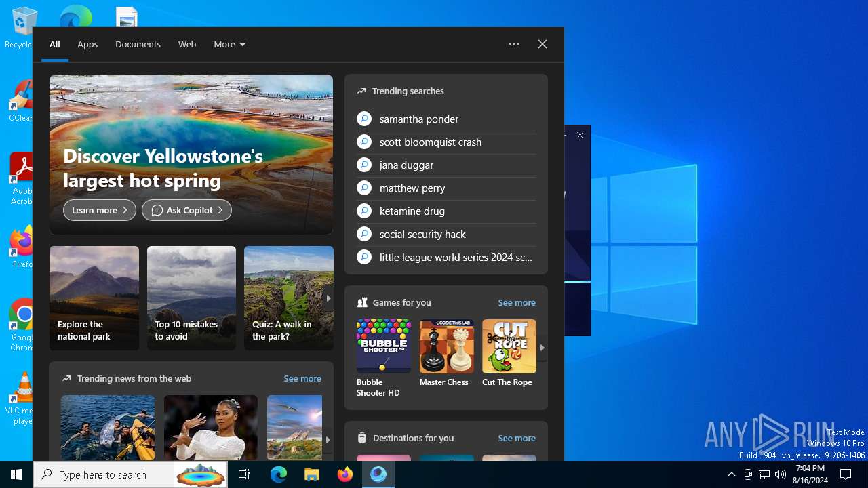Show more games with right arrow
This screenshot has width=868, height=488.
[x=542, y=347]
